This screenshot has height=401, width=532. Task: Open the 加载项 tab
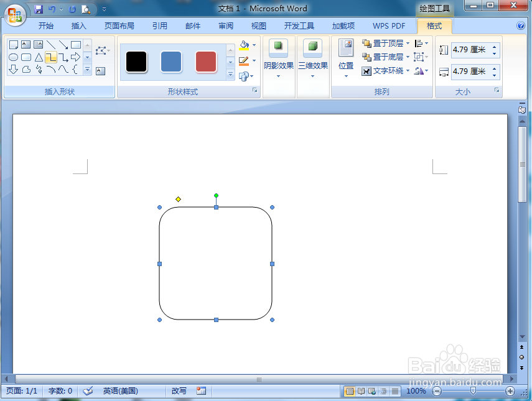pyautogui.click(x=343, y=25)
